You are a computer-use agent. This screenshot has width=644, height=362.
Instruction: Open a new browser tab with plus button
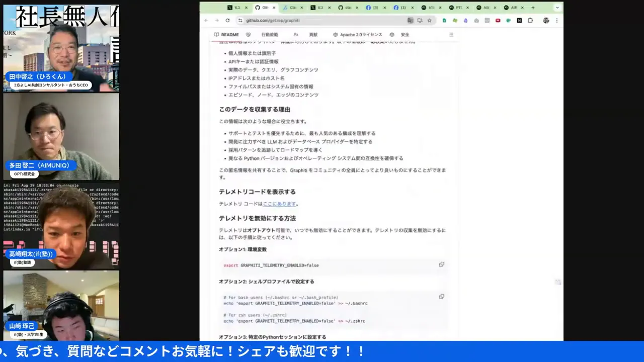532,8
